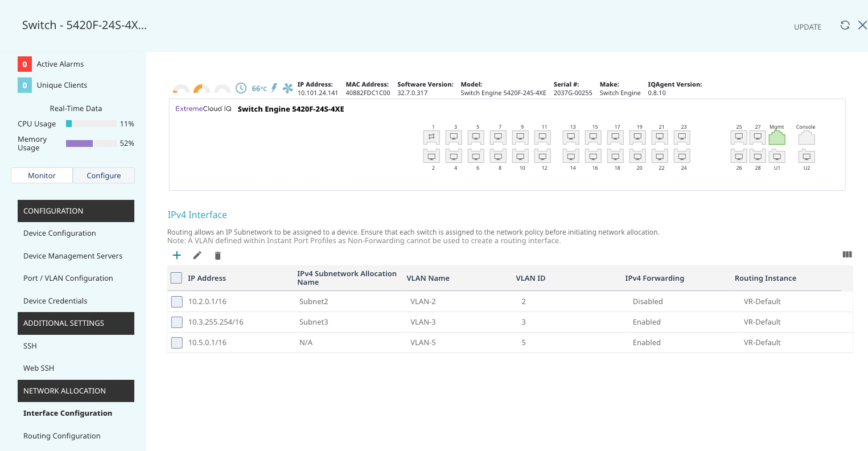Click the refresh icon next to UPDATE

tap(845, 25)
